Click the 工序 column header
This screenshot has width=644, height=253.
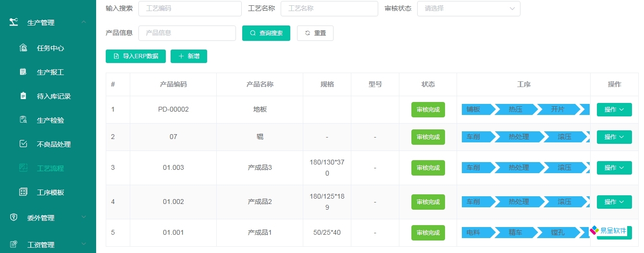pos(524,84)
